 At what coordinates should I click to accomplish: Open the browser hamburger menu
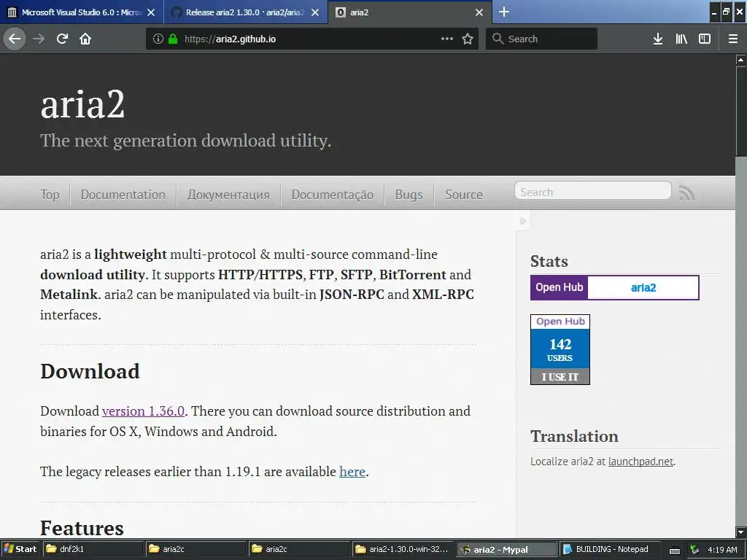[x=733, y=39]
